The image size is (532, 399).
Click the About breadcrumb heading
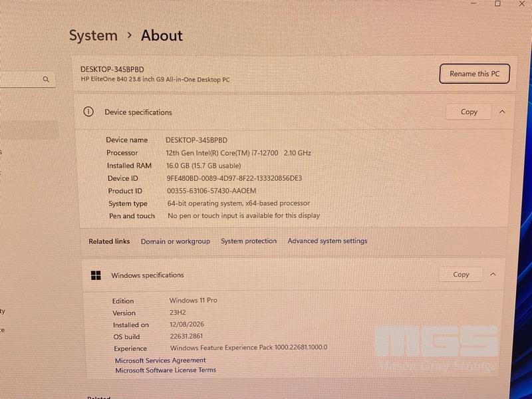pos(162,35)
